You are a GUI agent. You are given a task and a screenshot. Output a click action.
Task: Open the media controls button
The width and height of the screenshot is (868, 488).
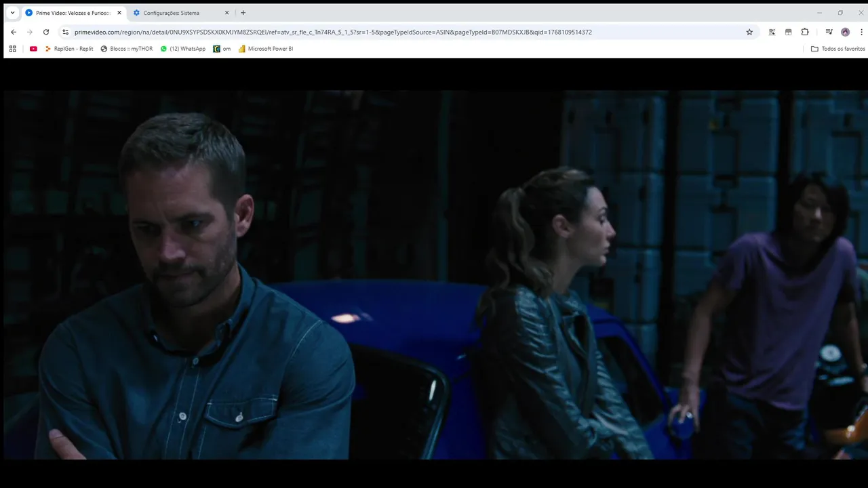tap(829, 32)
